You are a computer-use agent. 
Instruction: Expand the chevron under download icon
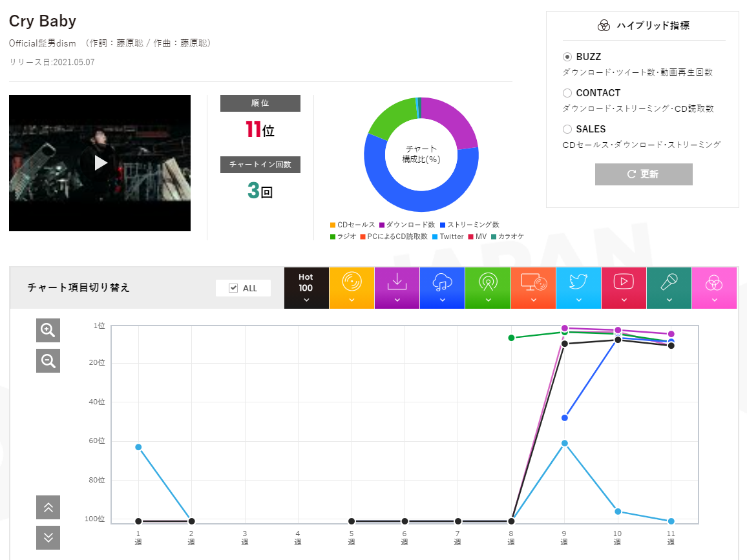(397, 300)
